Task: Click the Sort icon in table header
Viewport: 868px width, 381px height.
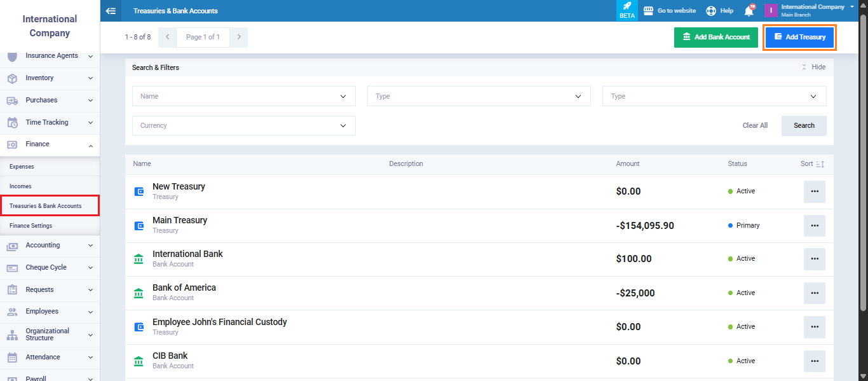Action: click(820, 164)
